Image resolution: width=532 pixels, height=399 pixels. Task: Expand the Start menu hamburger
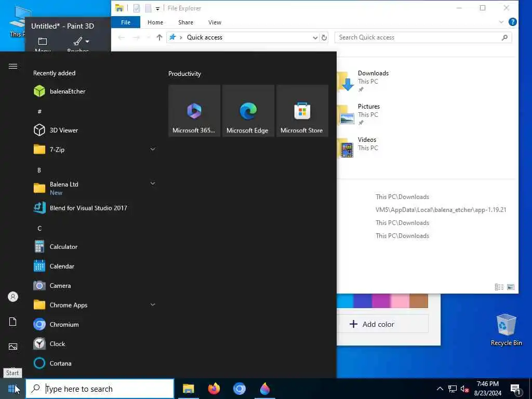(13, 66)
